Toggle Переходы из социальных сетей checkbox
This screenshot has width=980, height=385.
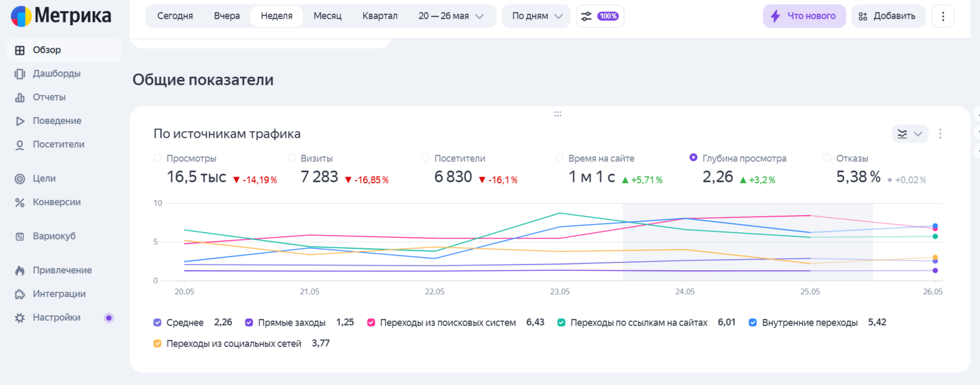pyautogui.click(x=157, y=344)
